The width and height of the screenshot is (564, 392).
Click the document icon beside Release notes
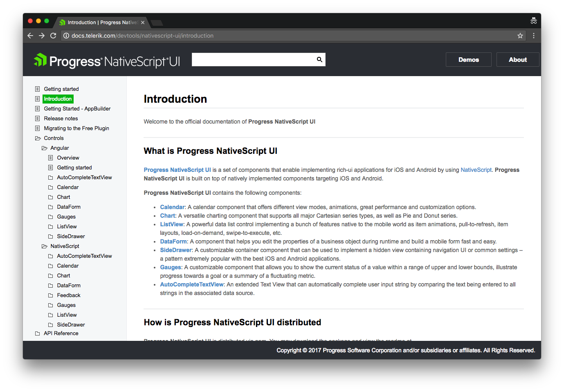(37, 118)
